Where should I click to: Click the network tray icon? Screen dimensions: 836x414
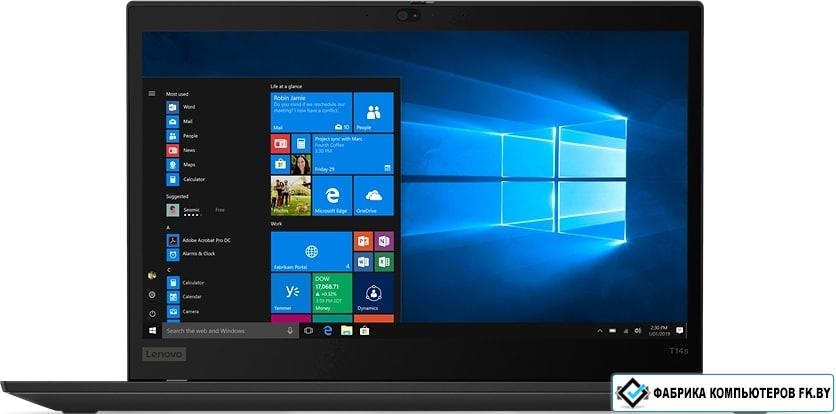(625, 331)
